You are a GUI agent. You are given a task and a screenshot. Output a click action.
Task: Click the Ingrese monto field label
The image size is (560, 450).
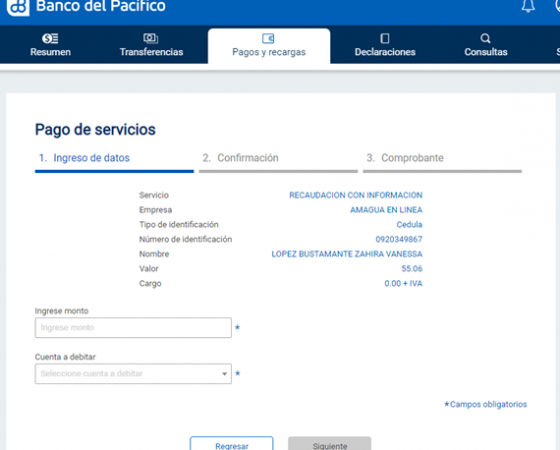point(61,311)
